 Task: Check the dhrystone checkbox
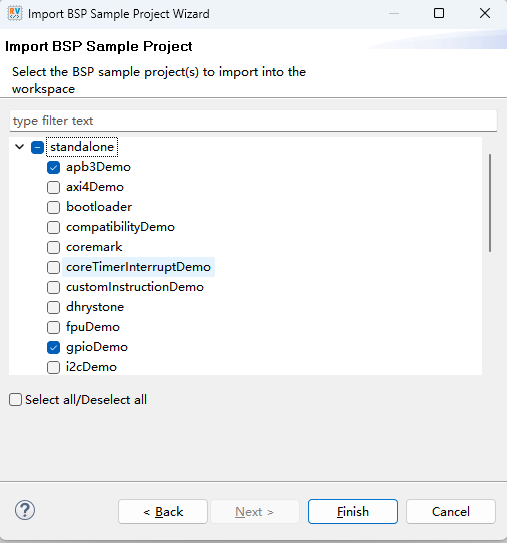pos(53,307)
